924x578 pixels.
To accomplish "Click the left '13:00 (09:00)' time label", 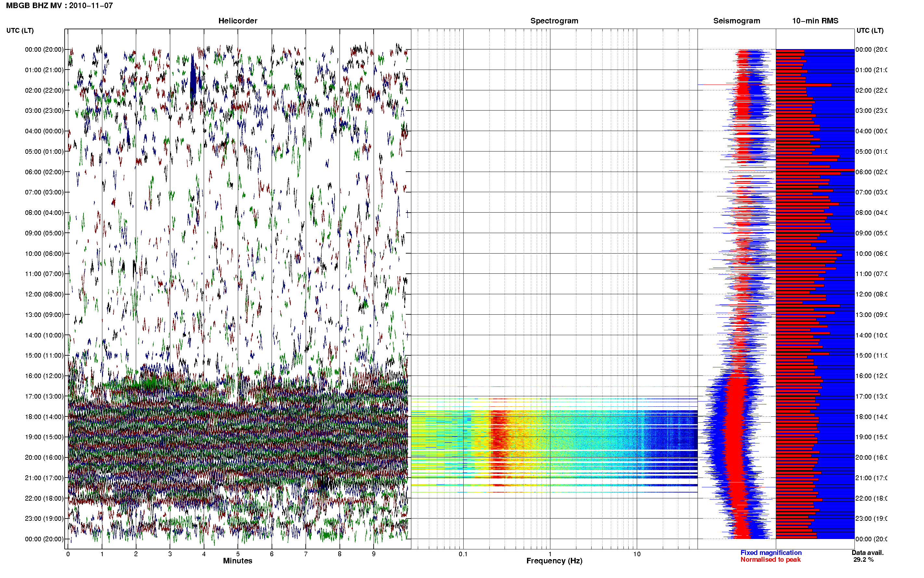I will [x=44, y=315].
